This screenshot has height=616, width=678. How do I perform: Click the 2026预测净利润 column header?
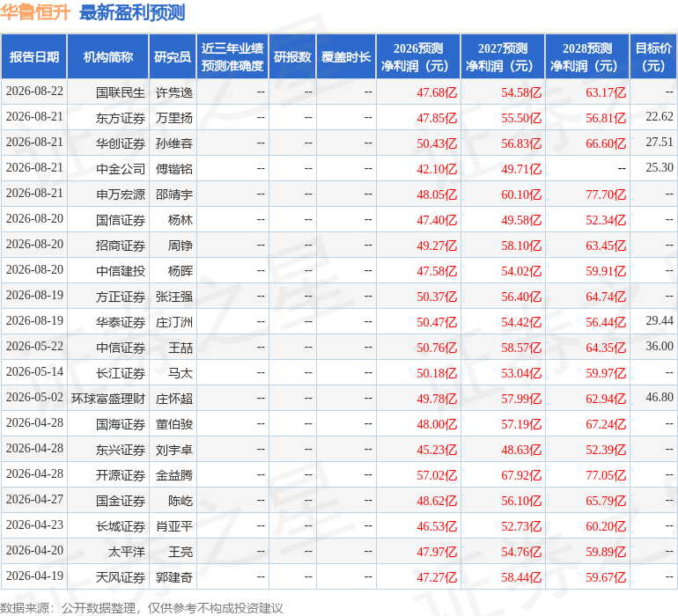coord(418,56)
